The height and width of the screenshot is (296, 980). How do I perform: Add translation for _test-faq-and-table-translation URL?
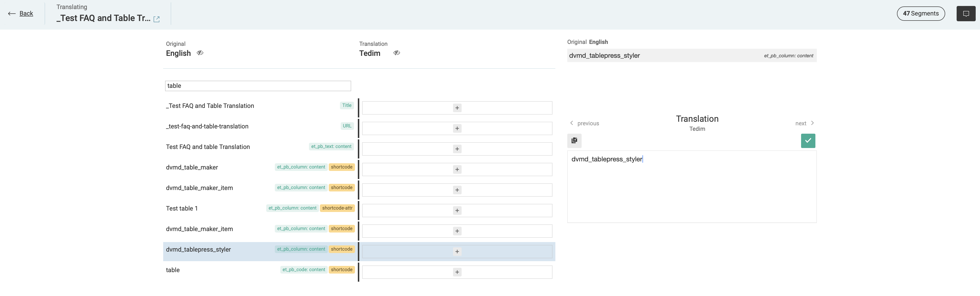457,128
